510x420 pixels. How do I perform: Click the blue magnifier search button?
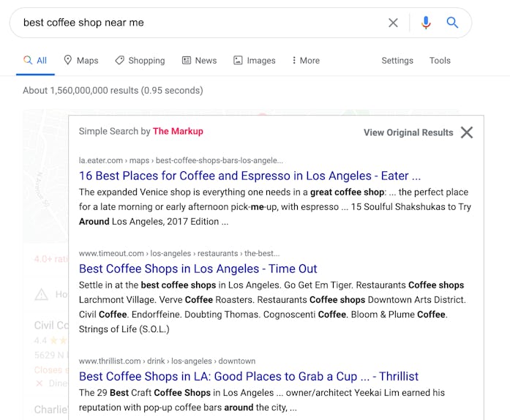[x=452, y=23]
